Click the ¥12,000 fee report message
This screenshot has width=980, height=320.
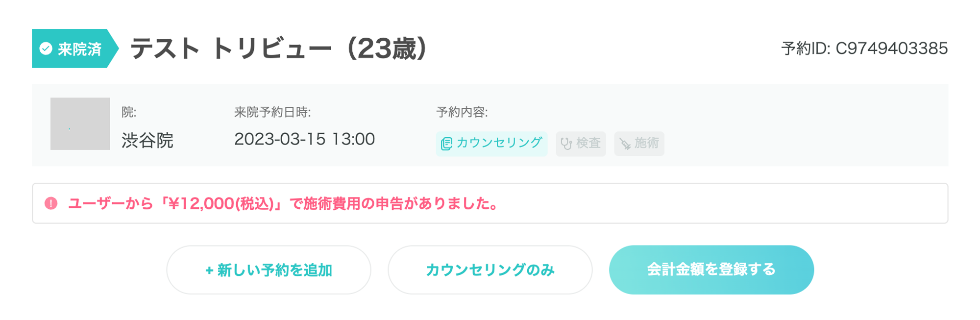point(283,203)
